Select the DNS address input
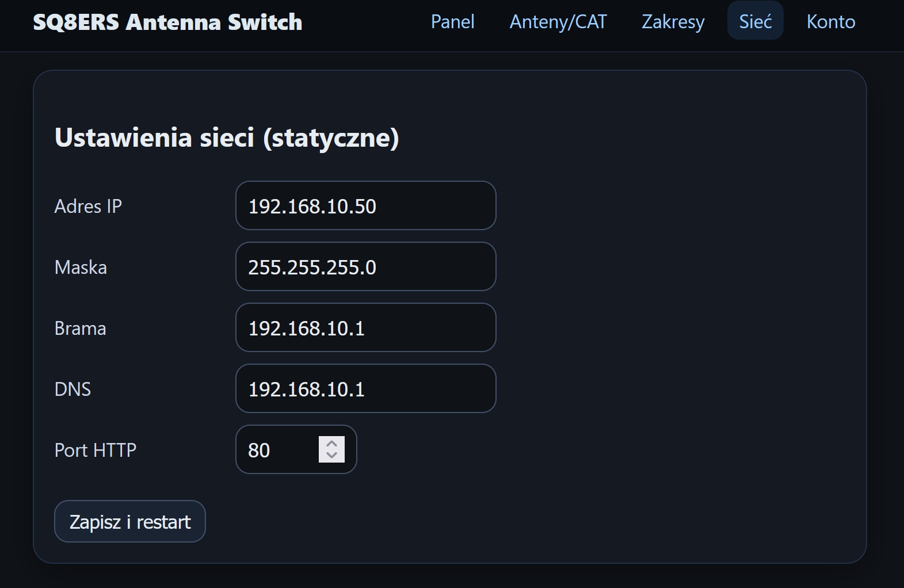 pyautogui.click(x=365, y=389)
